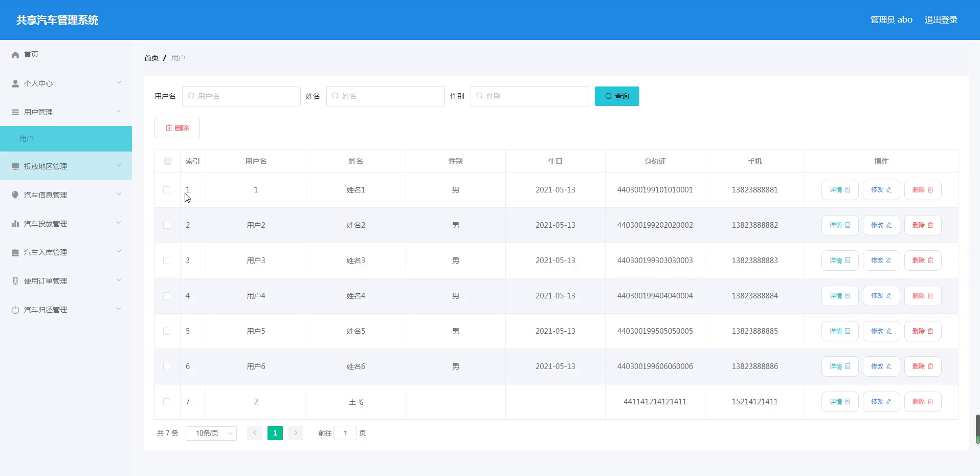Click the person icon beside 个人中心
Screen dimensions: 980x476
15,83
